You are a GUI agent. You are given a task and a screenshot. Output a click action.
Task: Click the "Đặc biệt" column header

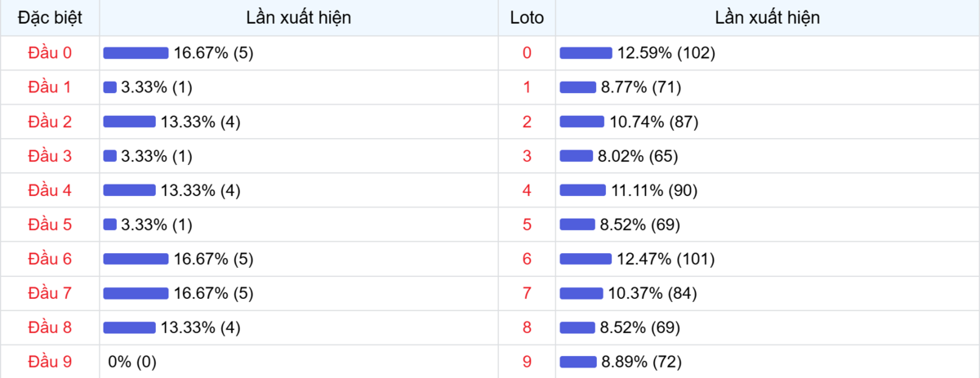(50, 17)
